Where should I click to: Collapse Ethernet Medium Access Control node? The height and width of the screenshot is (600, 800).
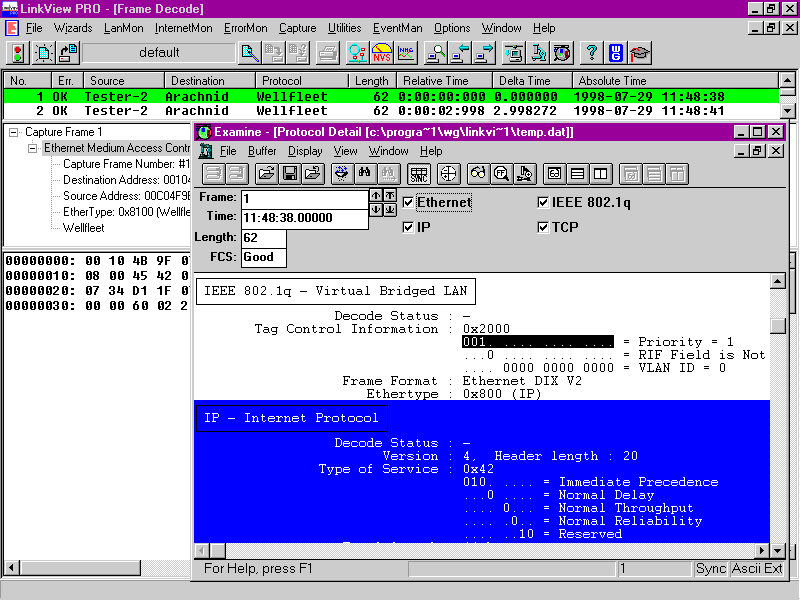tap(32, 148)
